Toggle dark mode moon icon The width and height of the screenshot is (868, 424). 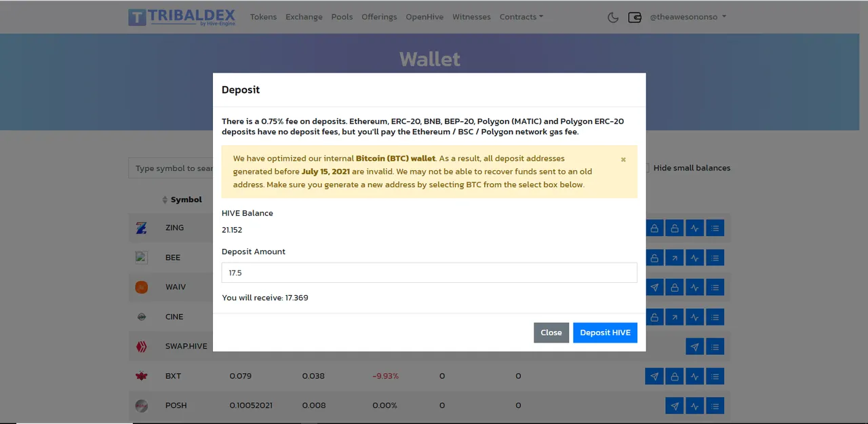point(613,17)
